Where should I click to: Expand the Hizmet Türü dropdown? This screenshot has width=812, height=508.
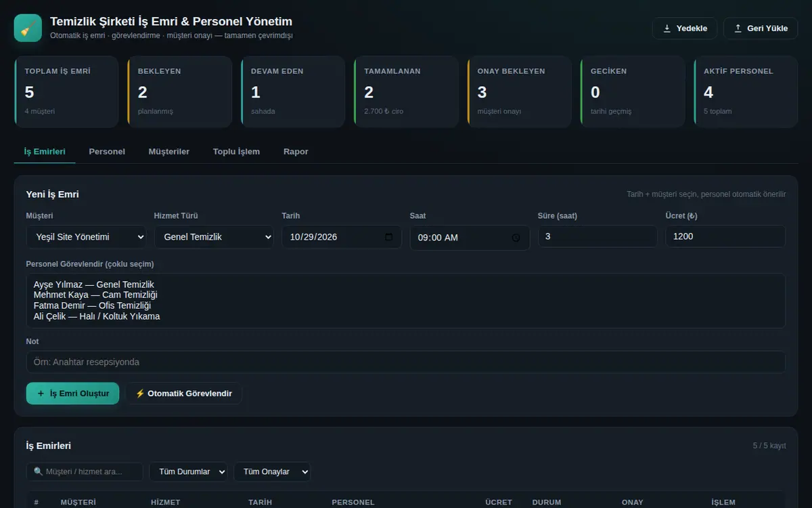(214, 237)
